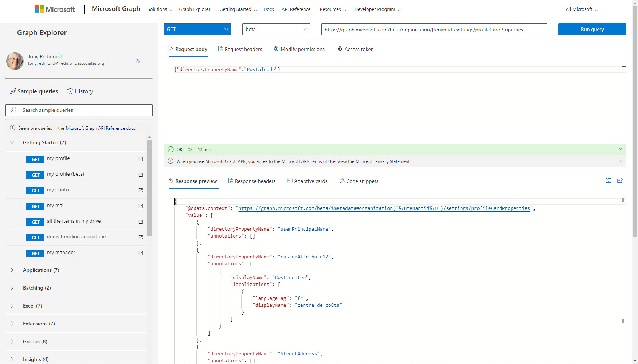
Task: Open the all items in my drive link icon
Action: click(141, 222)
